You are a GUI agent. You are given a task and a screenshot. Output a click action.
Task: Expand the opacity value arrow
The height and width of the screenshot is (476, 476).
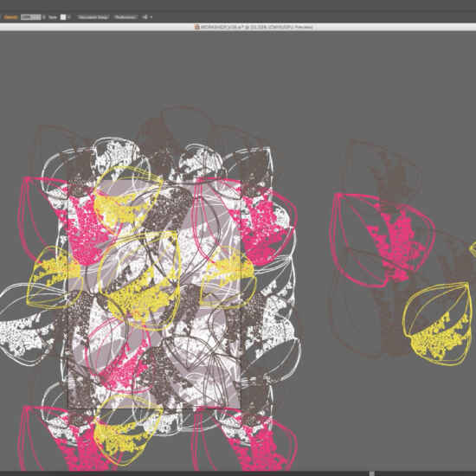click(x=44, y=17)
